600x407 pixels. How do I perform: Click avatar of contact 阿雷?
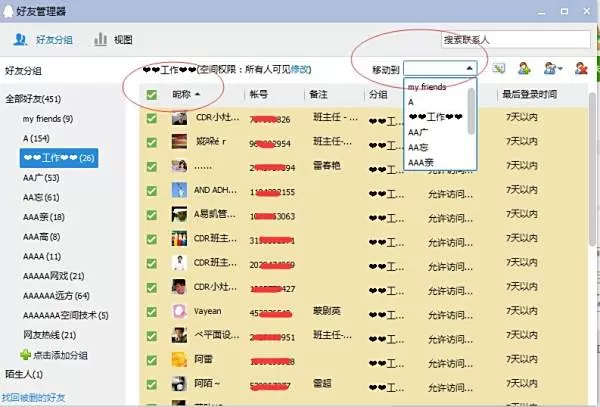pyautogui.click(x=179, y=358)
